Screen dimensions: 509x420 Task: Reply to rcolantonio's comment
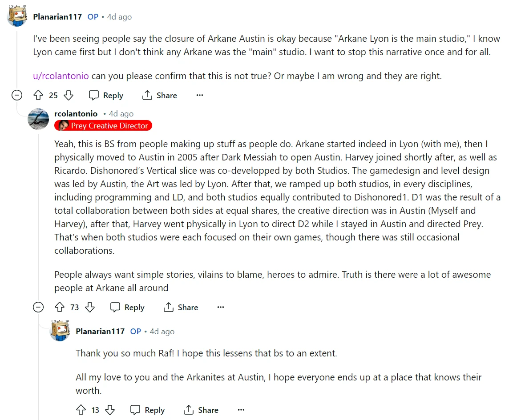pyautogui.click(x=127, y=307)
